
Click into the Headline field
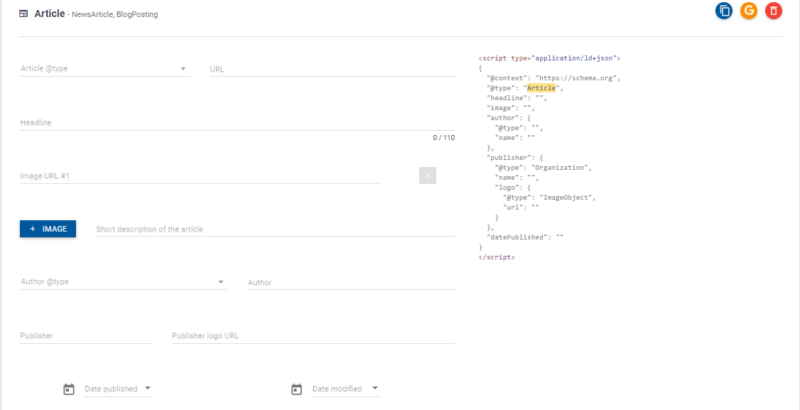tap(237, 123)
